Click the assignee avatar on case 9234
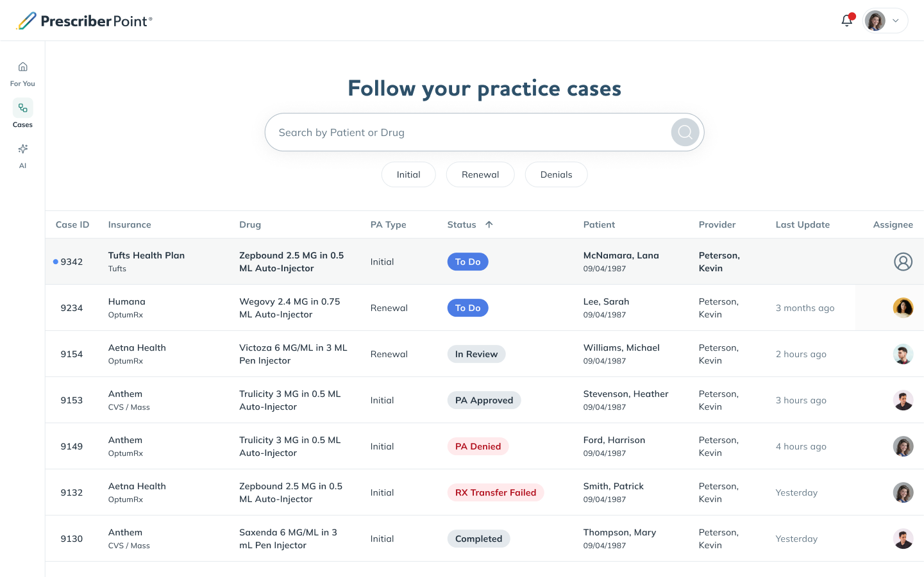Image resolution: width=924 pixels, height=577 pixels. pyautogui.click(x=903, y=307)
